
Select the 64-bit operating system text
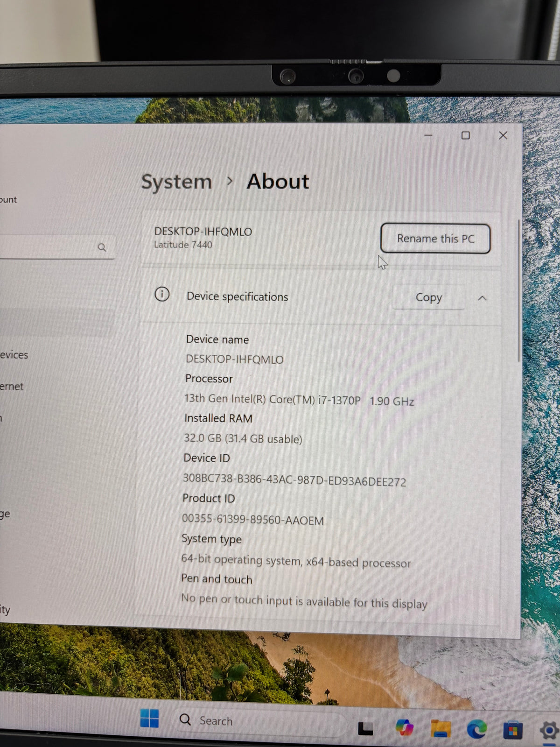point(296,561)
